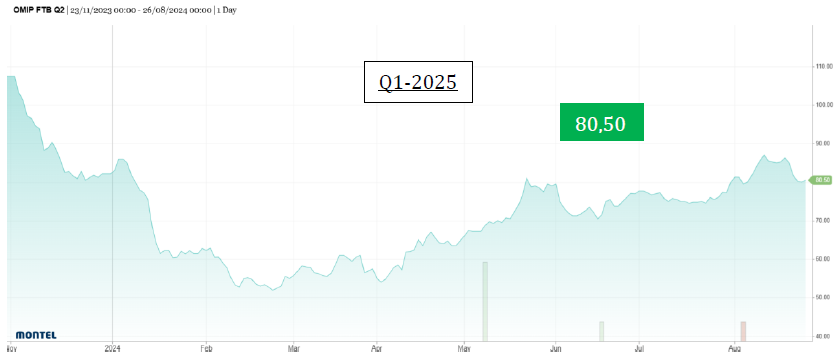
Task: Click the green 80.50 price tag marker
Action: tap(821, 180)
